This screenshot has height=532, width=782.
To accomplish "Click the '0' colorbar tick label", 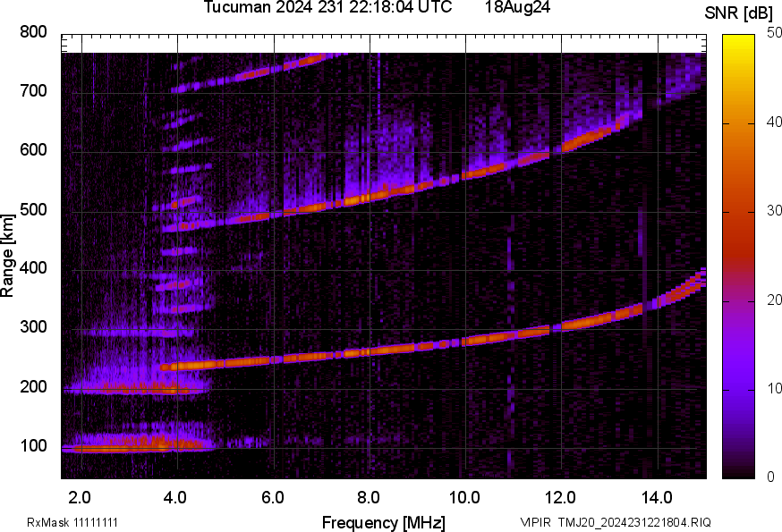I will (x=770, y=477).
